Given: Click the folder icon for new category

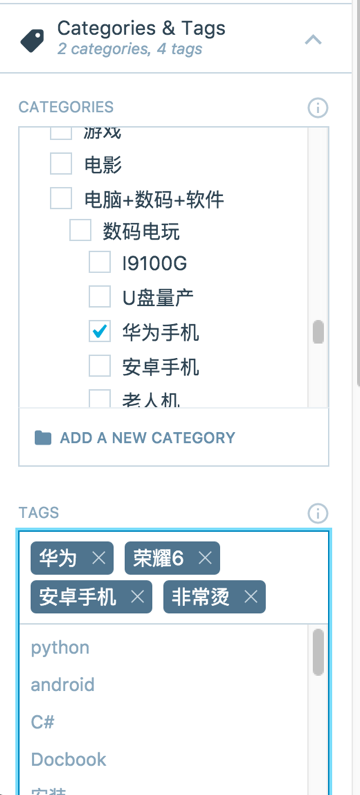Looking at the screenshot, I should pyautogui.click(x=43, y=438).
